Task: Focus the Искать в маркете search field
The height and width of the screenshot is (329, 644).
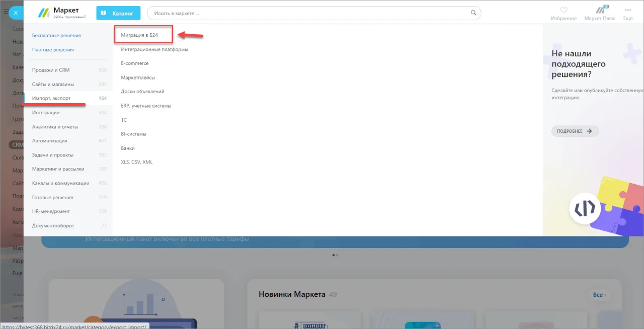Action: pos(314,13)
